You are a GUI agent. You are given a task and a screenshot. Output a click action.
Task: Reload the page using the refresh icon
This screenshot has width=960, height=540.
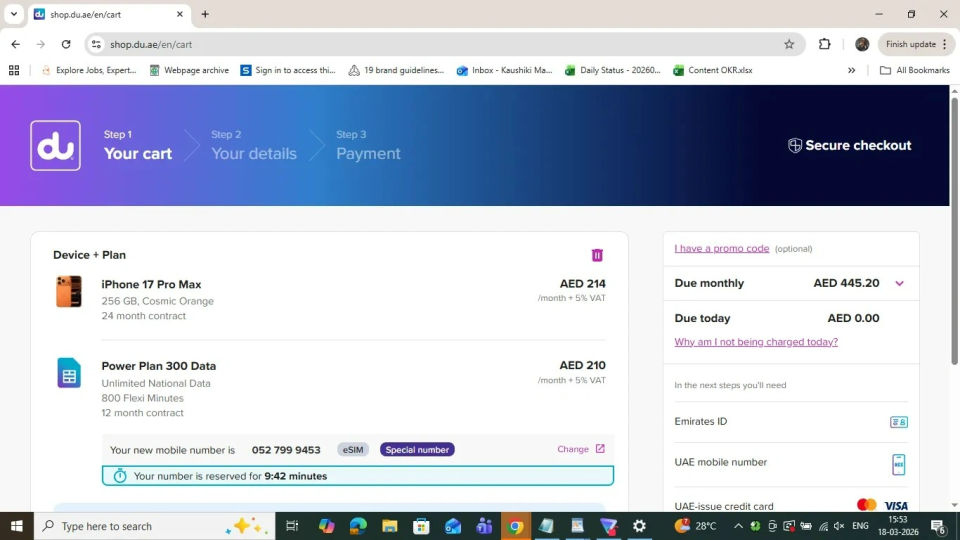(66, 44)
